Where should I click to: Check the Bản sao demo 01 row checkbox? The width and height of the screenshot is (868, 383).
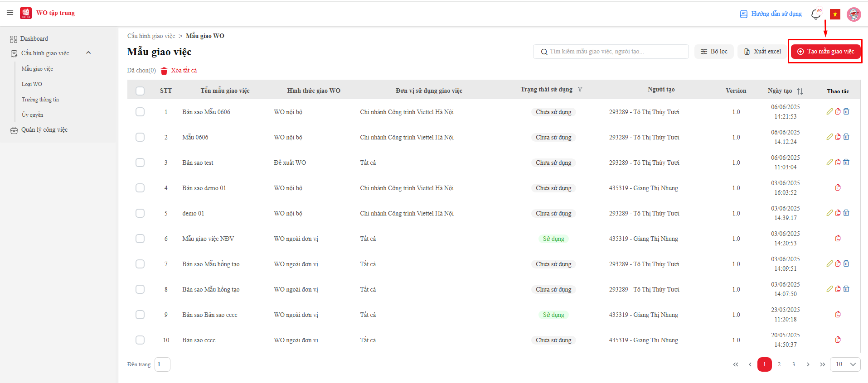(140, 188)
